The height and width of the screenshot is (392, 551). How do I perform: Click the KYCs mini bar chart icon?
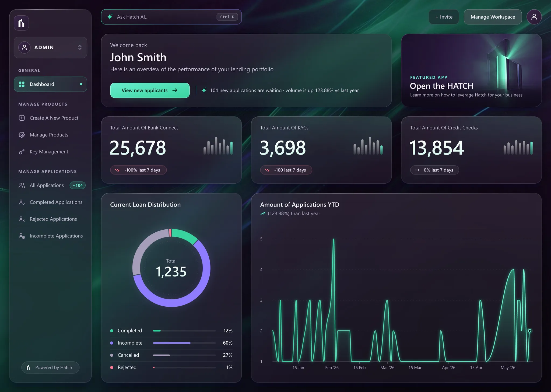[368, 146]
